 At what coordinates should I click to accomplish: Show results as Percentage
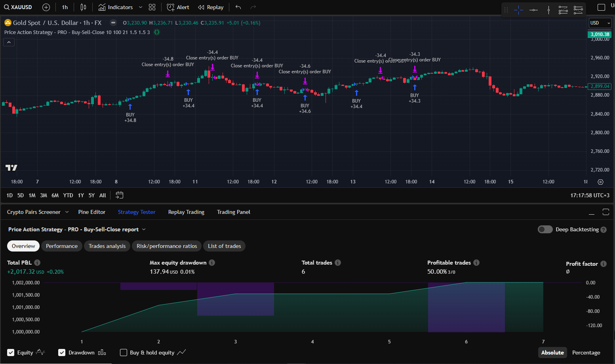(x=586, y=353)
